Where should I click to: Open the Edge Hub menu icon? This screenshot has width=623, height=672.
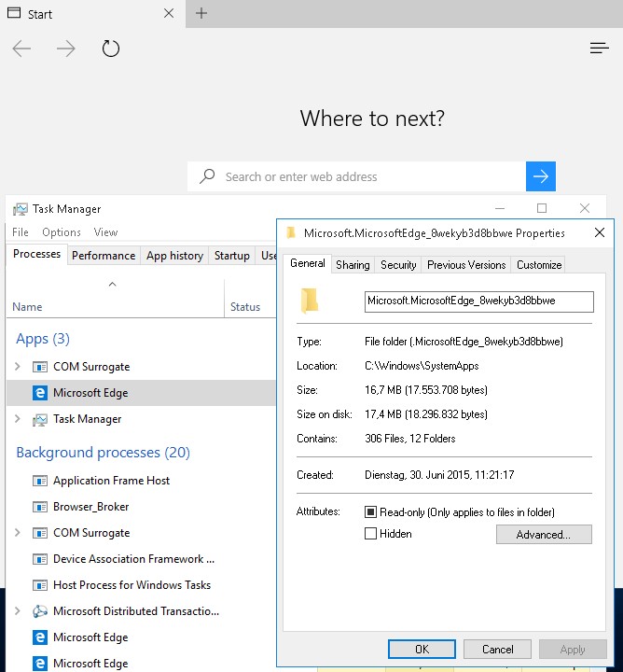[x=599, y=48]
